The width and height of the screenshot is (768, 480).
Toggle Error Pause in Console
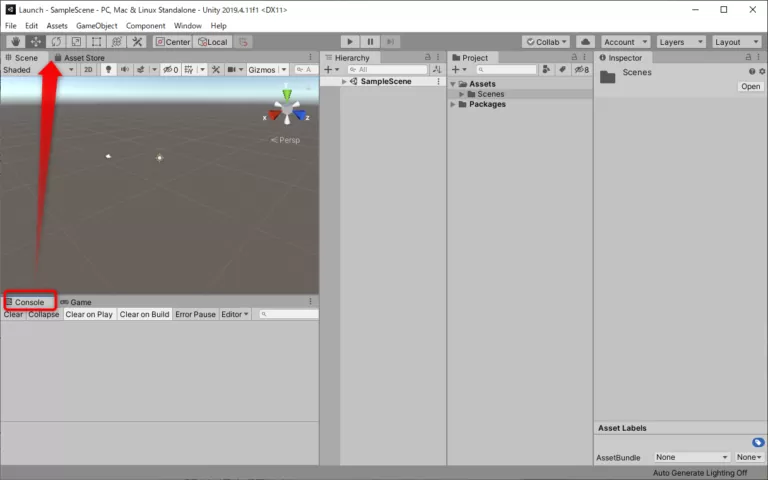click(195, 314)
